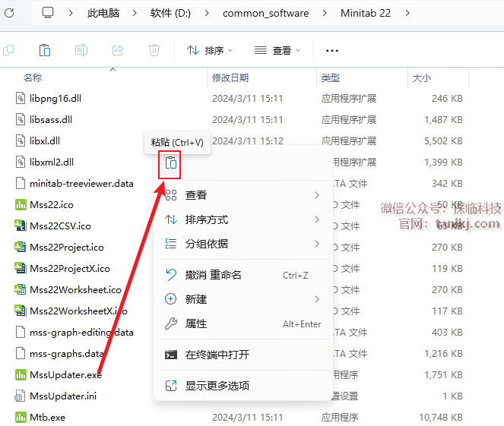The width and height of the screenshot is (504, 426).
Task: Select the file named Mtb.exe
Action: (47, 417)
